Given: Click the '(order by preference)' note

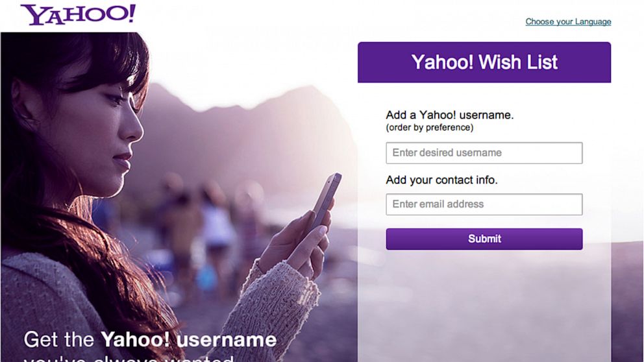Looking at the screenshot, I should (x=430, y=128).
